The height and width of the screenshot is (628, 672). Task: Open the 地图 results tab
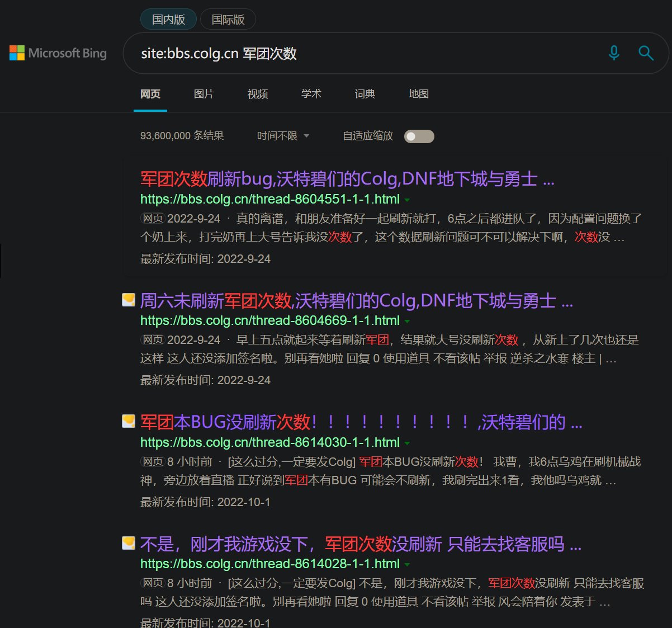(x=419, y=94)
